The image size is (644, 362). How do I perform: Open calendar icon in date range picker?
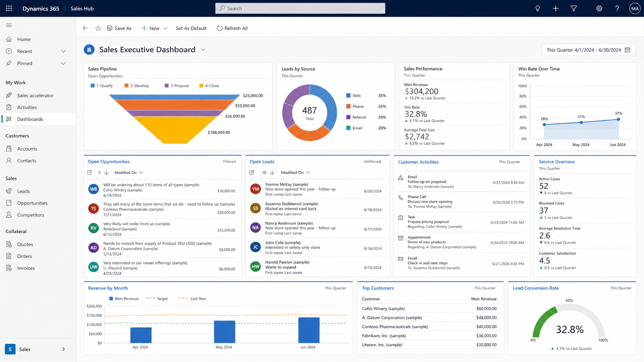click(x=627, y=50)
